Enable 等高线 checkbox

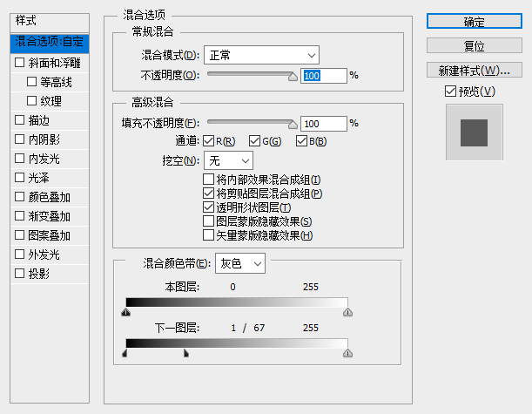click(31, 82)
